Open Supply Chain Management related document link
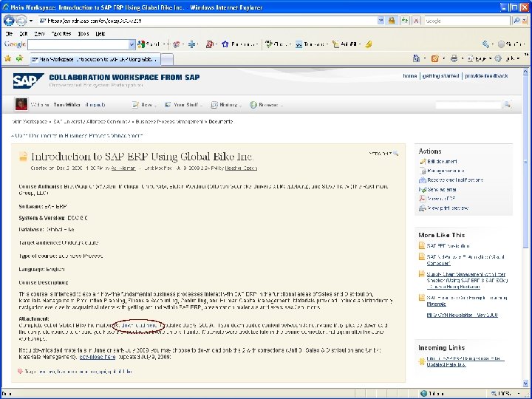532x399 pixels. pyautogui.click(x=467, y=280)
